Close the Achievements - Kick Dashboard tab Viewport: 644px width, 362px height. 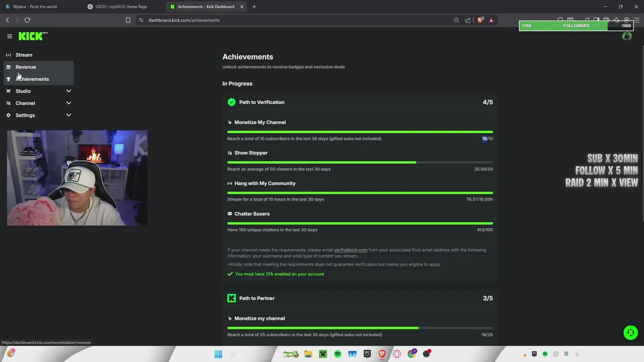(242, 7)
